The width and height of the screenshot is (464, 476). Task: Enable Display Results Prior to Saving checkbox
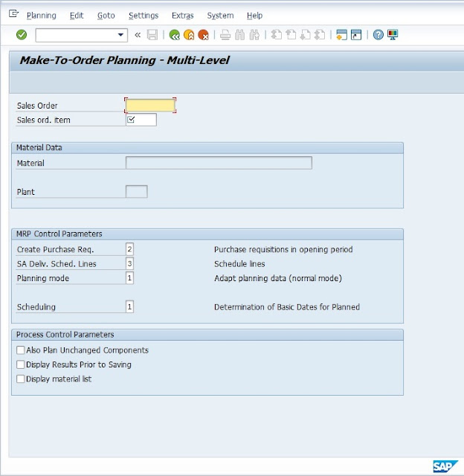click(21, 364)
